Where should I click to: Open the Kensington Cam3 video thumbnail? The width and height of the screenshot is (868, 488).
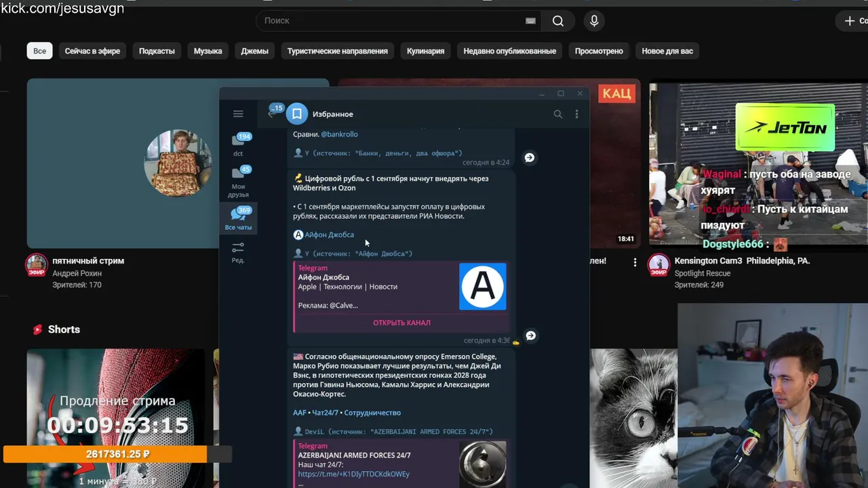758,163
